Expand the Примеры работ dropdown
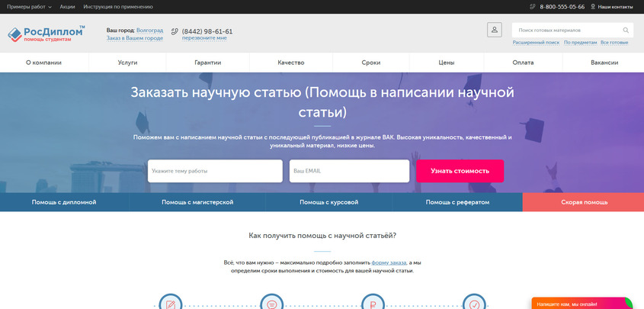Viewport: 644px width, 309px height. click(29, 7)
